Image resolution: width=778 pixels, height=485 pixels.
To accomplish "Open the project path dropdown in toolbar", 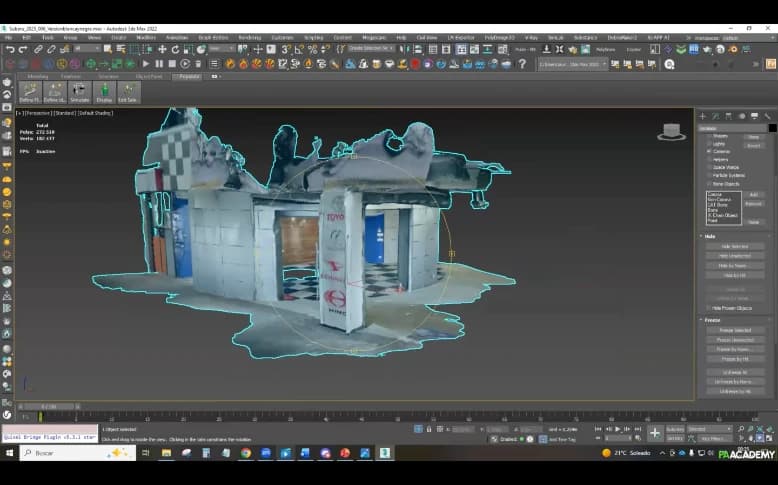I will [573, 64].
